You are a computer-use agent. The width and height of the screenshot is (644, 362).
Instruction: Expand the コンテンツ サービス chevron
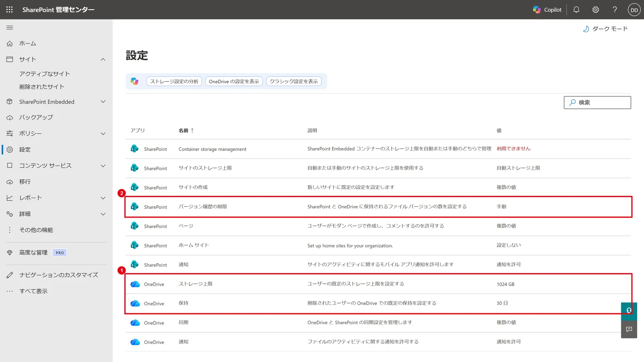tap(103, 166)
